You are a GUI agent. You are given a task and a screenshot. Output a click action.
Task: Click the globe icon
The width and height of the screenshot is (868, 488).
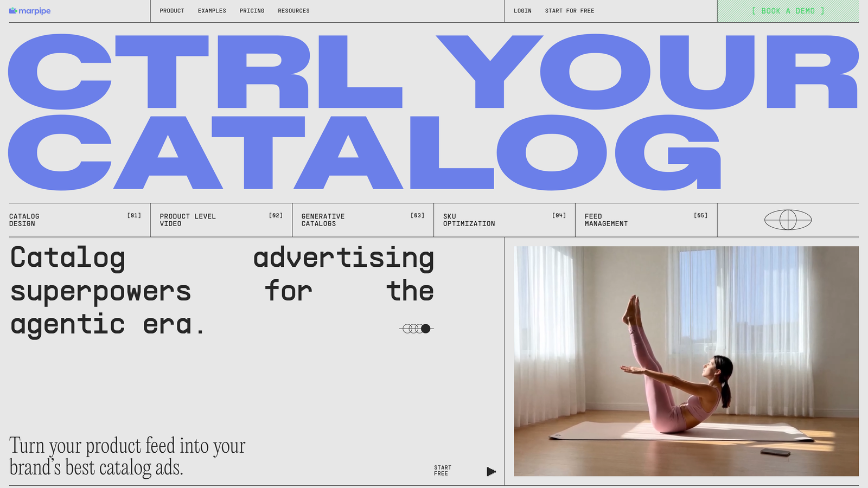tap(788, 220)
